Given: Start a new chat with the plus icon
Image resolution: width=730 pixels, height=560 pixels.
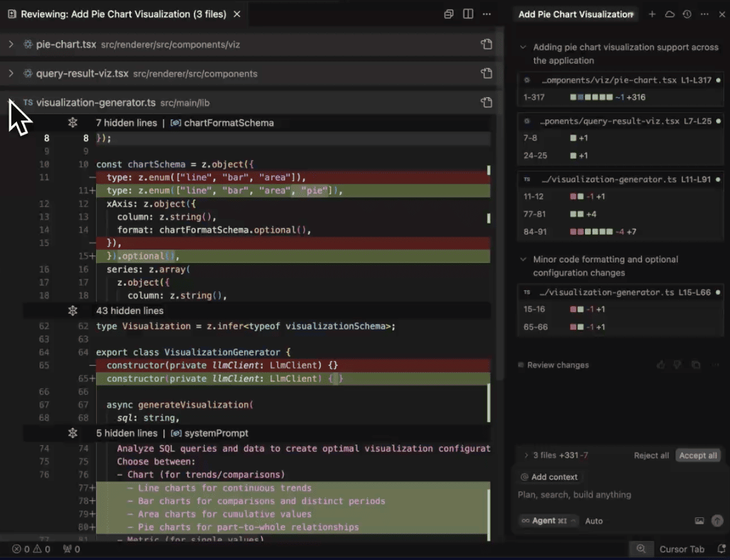Looking at the screenshot, I should click(x=652, y=14).
